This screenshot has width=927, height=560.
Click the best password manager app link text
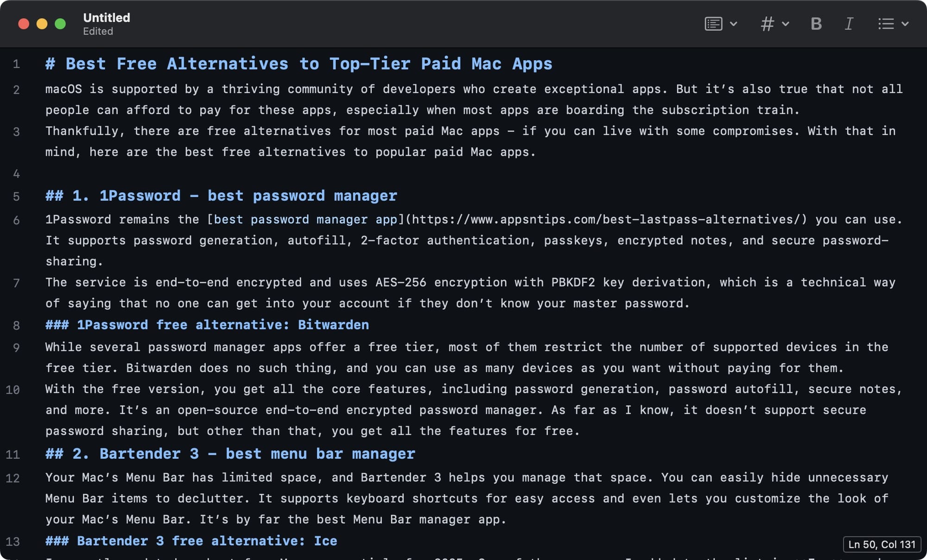coord(305,220)
